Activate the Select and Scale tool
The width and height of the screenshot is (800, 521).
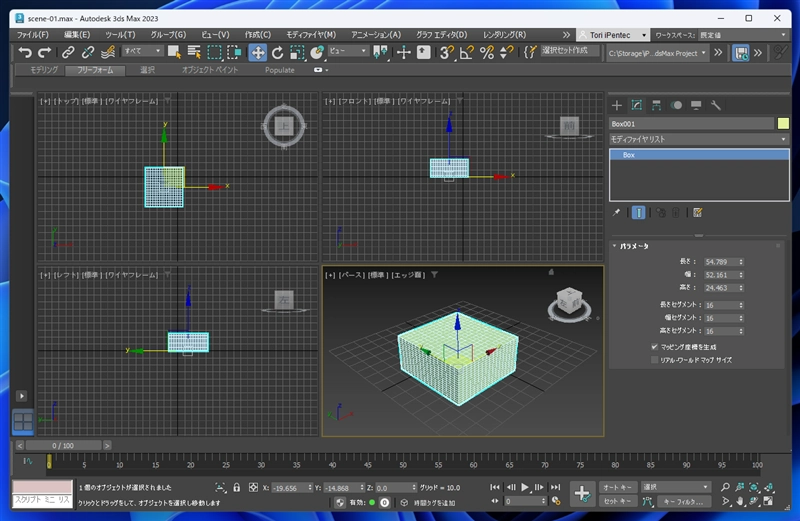pyautogui.click(x=297, y=52)
